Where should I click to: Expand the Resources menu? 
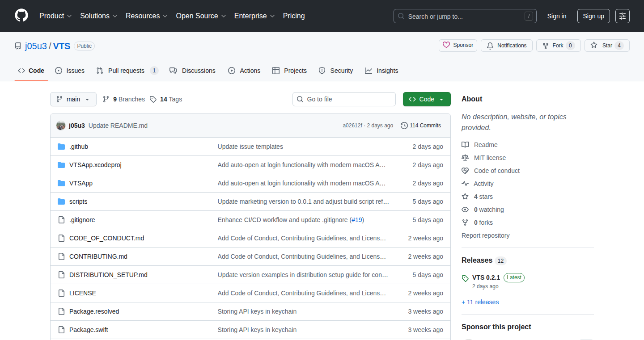[147, 16]
